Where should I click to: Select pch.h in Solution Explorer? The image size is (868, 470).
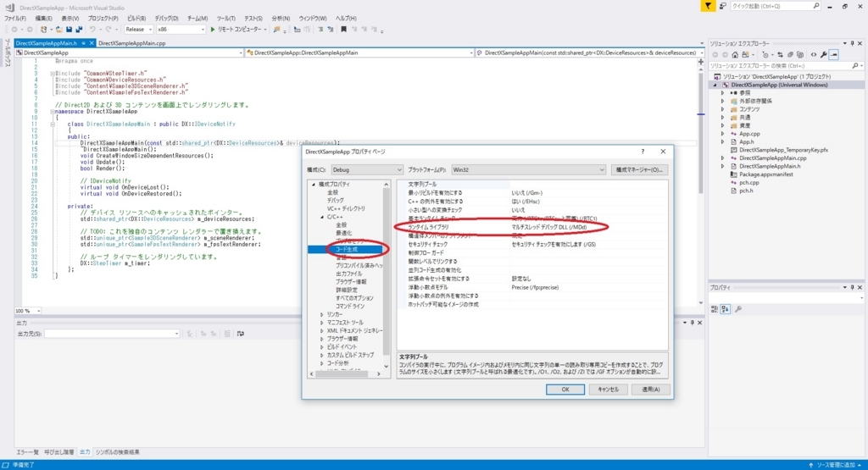tap(746, 191)
